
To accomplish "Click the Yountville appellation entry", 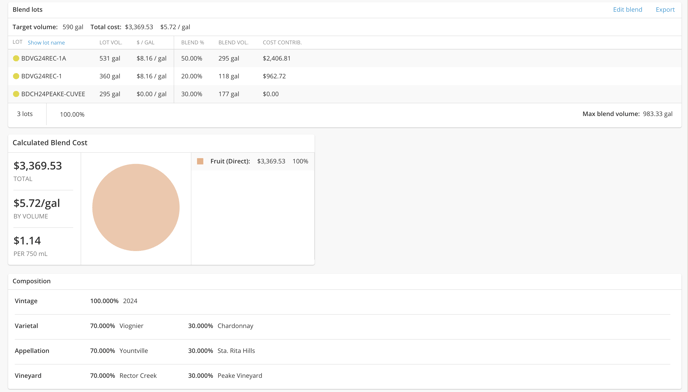I will (133, 351).
